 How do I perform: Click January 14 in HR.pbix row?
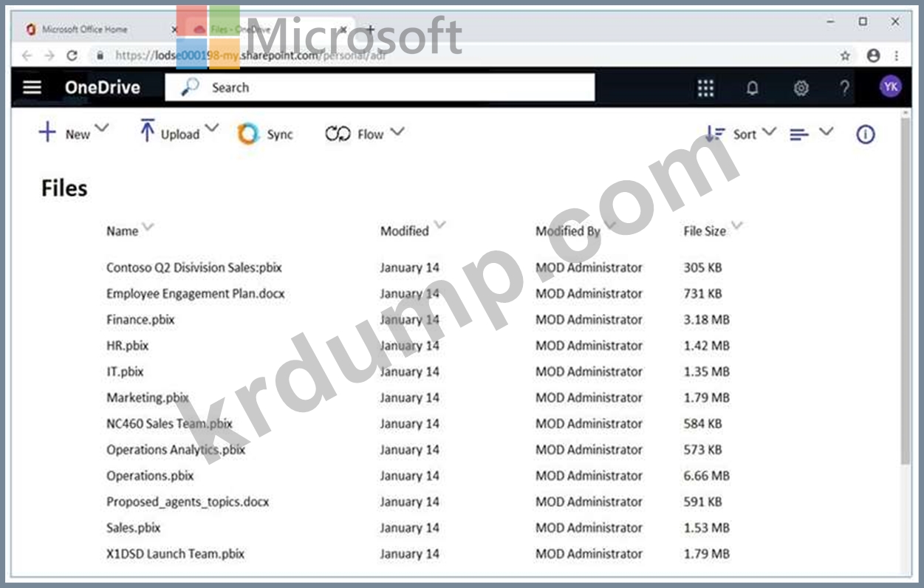click(x=409, y=346)
